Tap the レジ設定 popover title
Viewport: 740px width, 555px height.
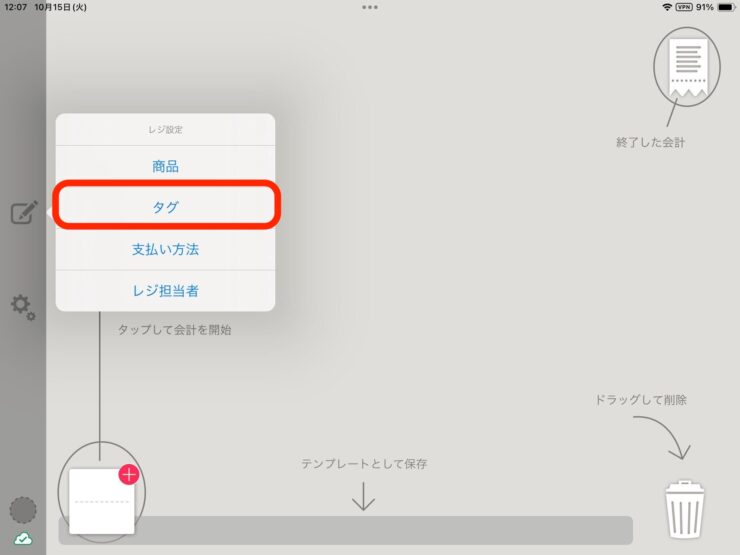pyautogui.click(x=165, y=129)
